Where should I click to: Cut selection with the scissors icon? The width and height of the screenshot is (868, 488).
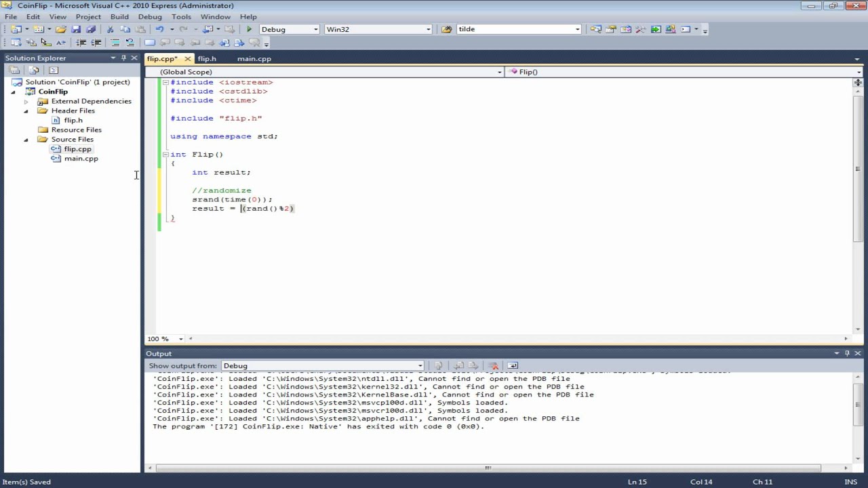110,29
